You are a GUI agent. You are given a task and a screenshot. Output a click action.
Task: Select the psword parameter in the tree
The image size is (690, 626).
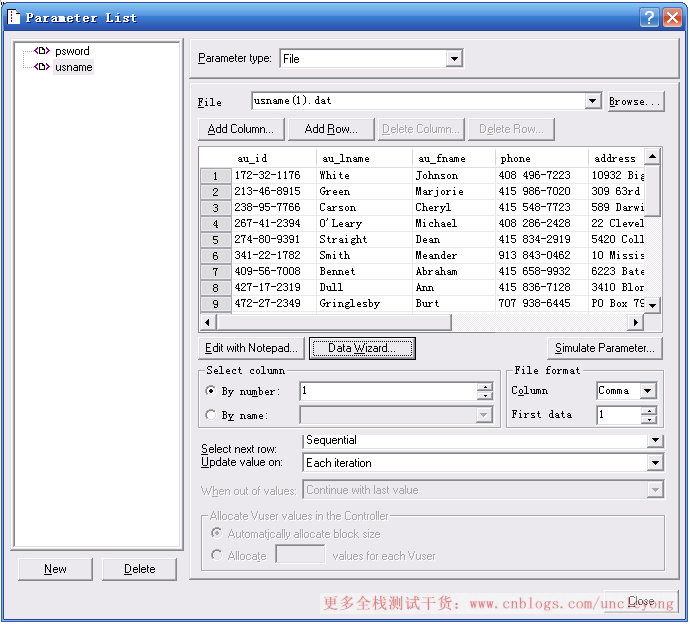72,51
